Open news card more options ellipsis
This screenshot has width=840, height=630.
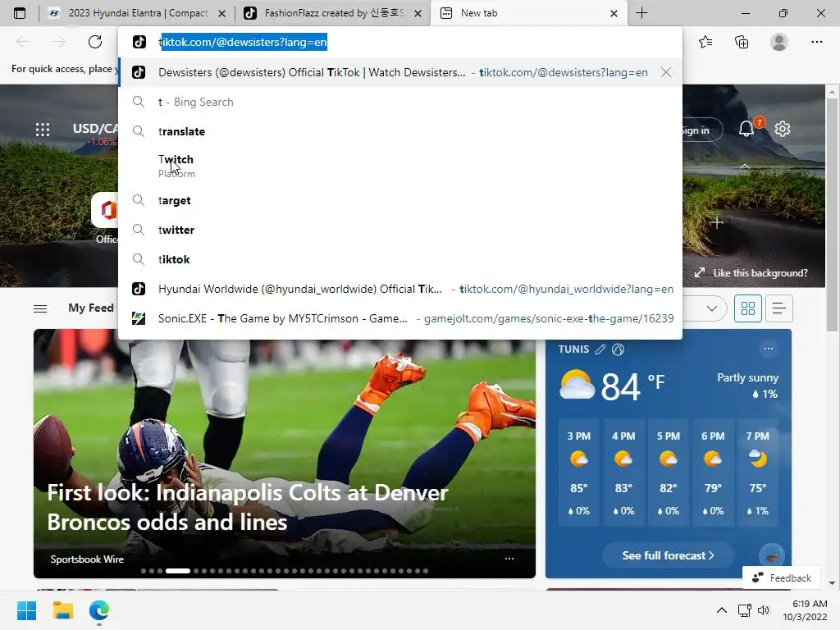pyautogui.click(x=509, y=558)
